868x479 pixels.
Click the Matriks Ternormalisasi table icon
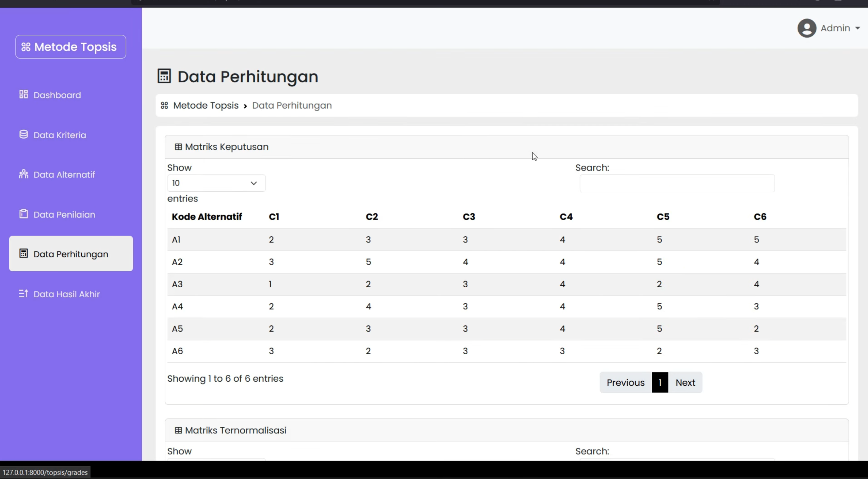[178, 430]
